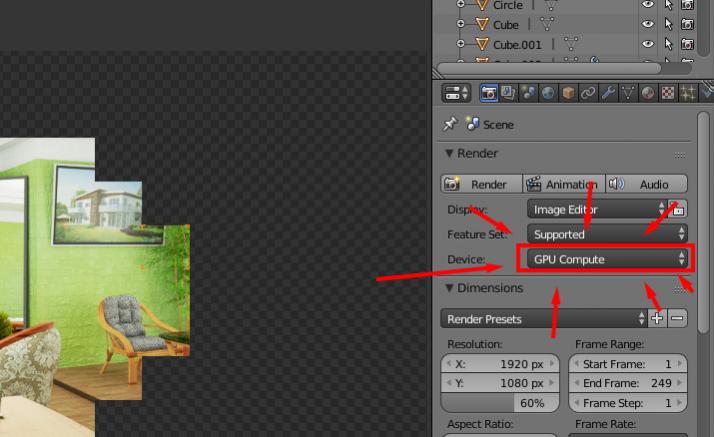Click the Circle object mesh icon
The width and height of the screenshot is (714, 437).
point(482,5)
